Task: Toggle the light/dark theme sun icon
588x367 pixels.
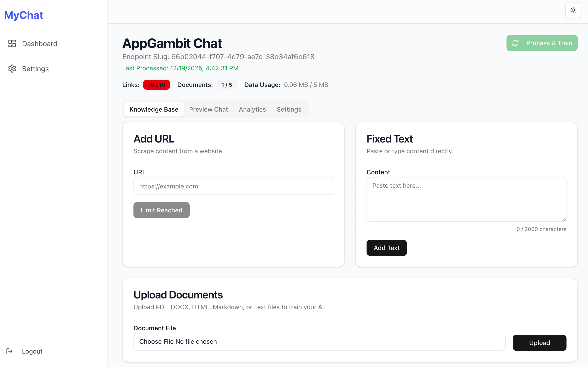Action: click(573, 10)
